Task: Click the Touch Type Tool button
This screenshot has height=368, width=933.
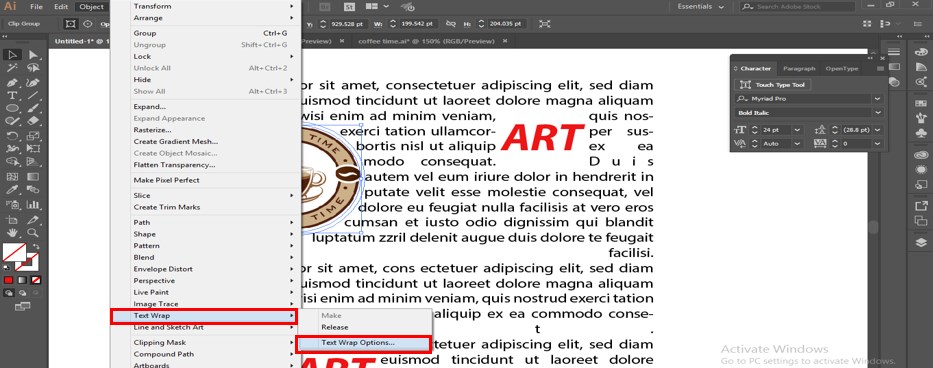Action: pyautogui.click(x=773, y=85)
